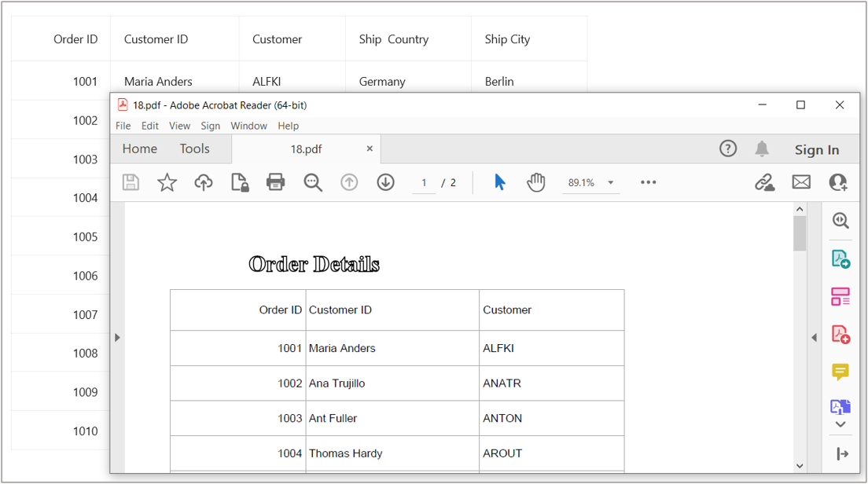The image size is (868, 484).
Task: Open the File menu
Action: coord(123,126)
